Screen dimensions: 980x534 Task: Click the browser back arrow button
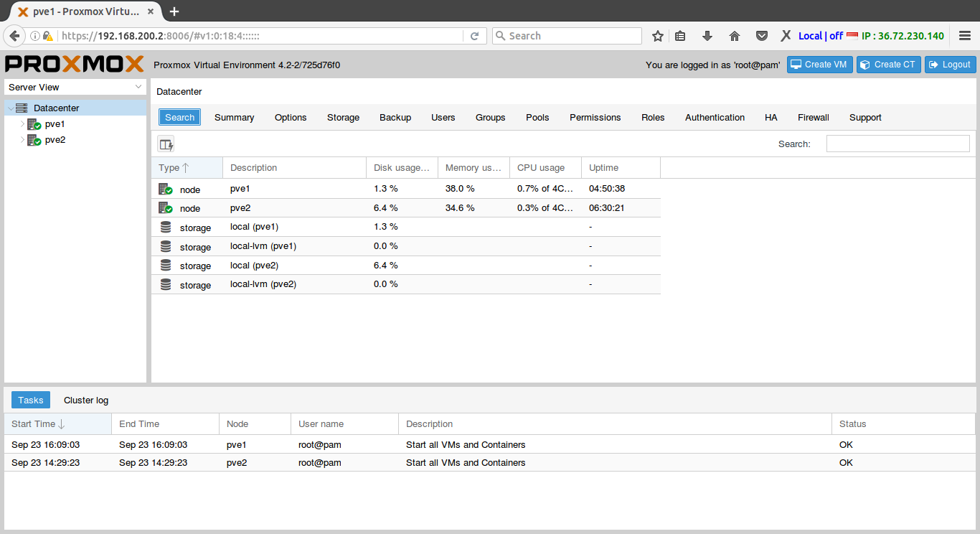pyautogui.click(x=14, y=36)
